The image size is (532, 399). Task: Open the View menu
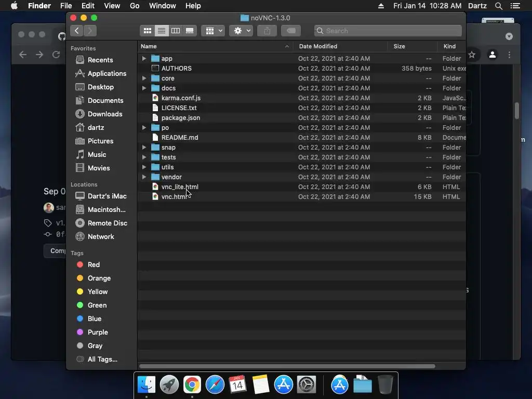point(112,6)
